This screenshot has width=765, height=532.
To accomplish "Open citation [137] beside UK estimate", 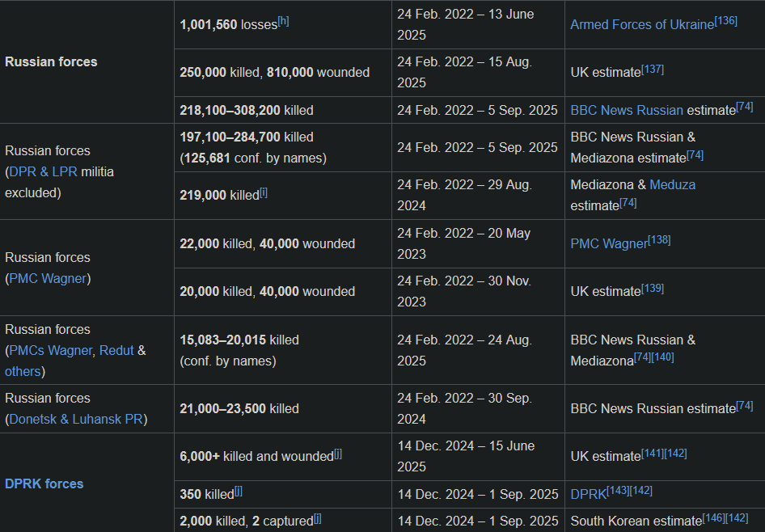I will point(653,70).
